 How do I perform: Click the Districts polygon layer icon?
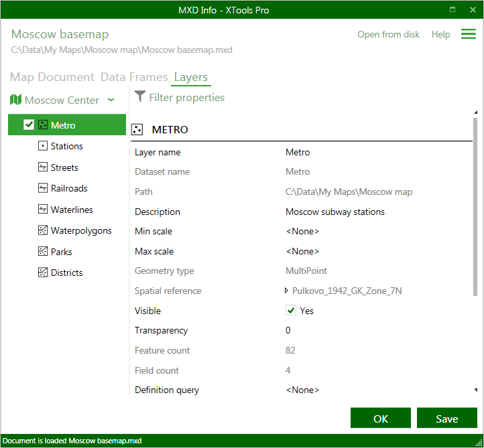click(x=43, y=273)
